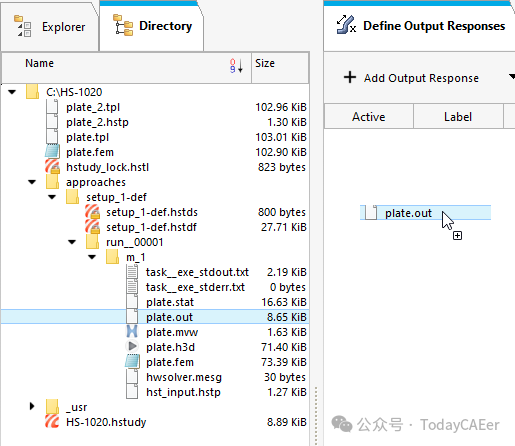Click the plate.fem notepad icon in m_1
The image size is (515, 446).
pyautogui.click(x=132, y=362)
